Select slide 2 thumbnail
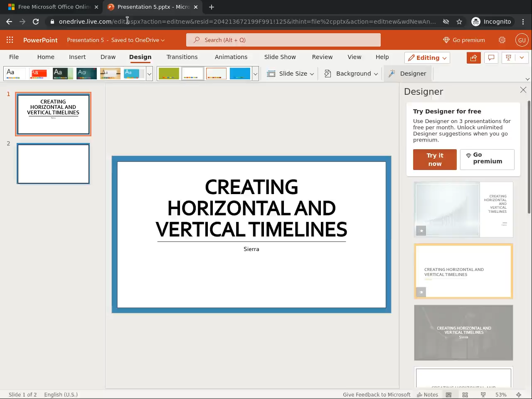 pos(53,164)
